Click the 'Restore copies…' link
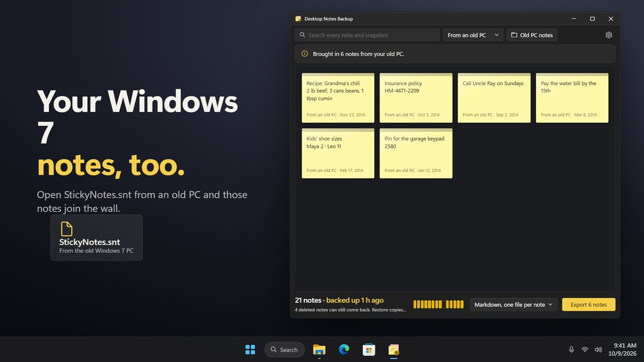The height and width of the screenshot is (362, 644). tap(389, 310)
